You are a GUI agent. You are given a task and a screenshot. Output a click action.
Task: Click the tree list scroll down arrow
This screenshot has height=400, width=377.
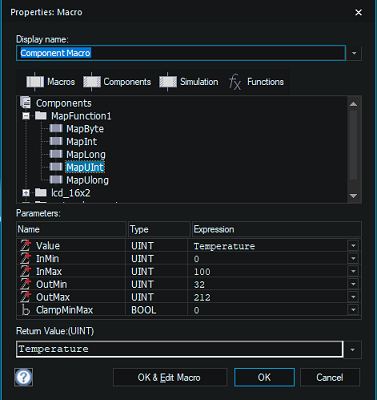tap(353, 196)
